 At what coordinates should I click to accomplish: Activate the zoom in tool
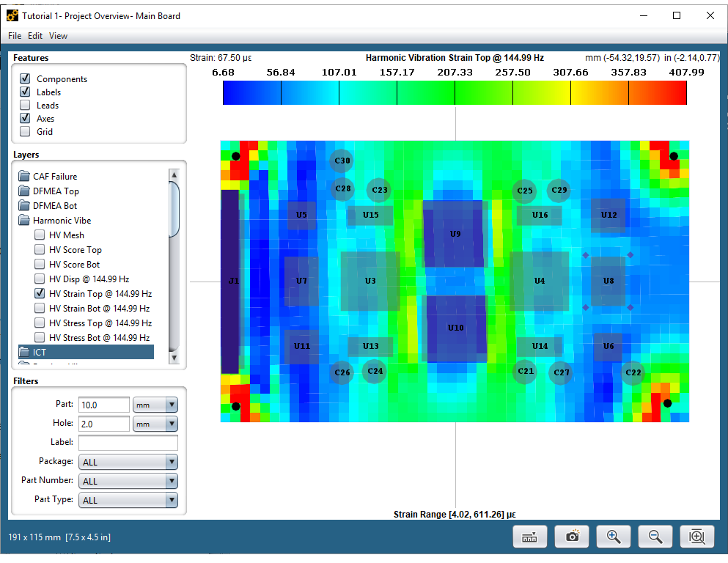(x=613, y=537)
